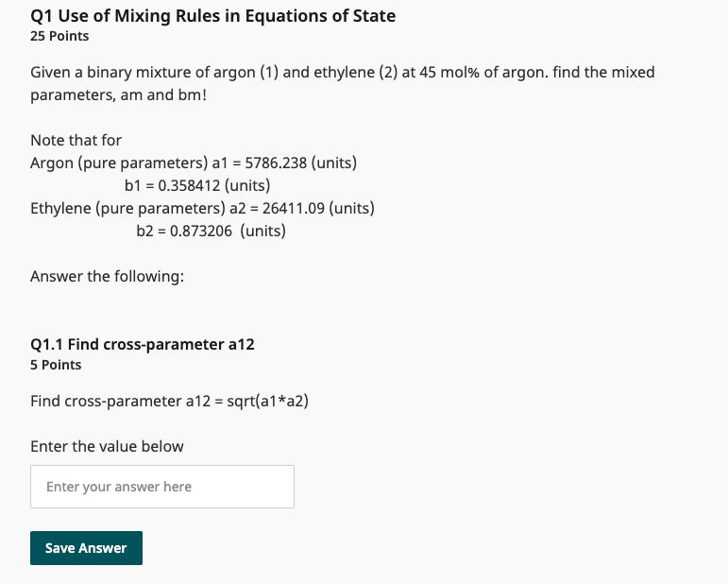Click the 'Argon (pure parameters)' label
Screen dimensions: 728x584
[111, 163]
